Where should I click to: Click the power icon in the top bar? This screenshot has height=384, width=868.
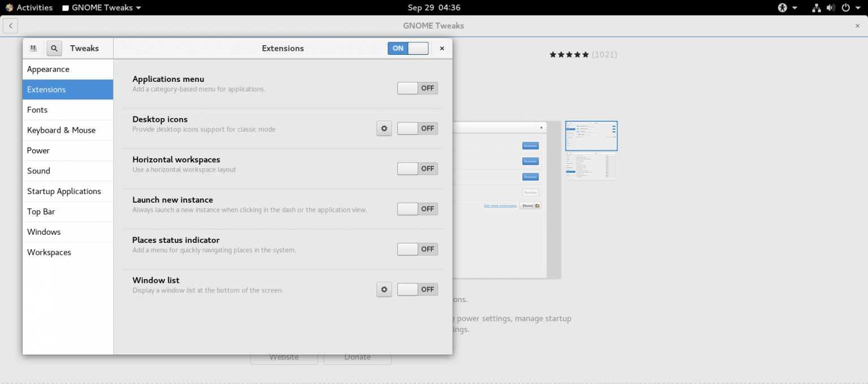click(846, 7)
